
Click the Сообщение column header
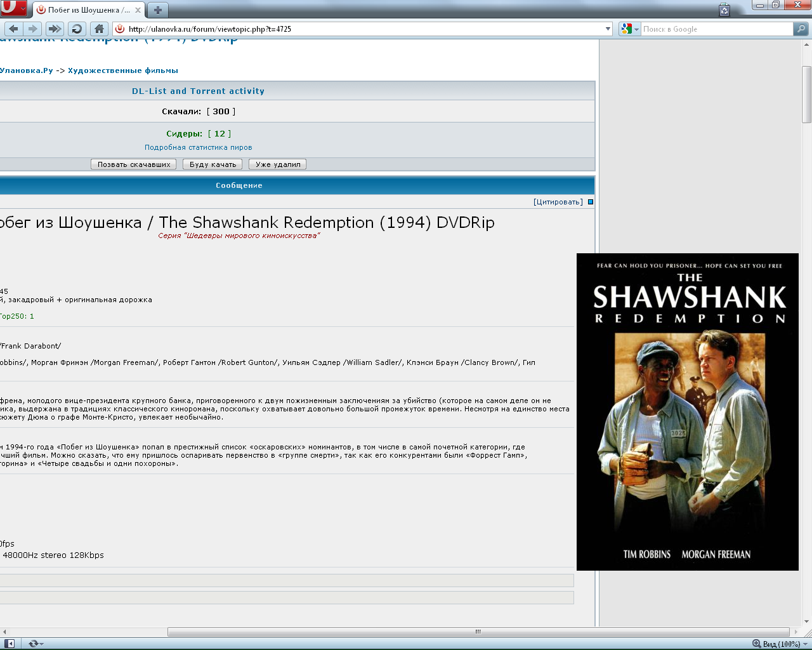239,185
